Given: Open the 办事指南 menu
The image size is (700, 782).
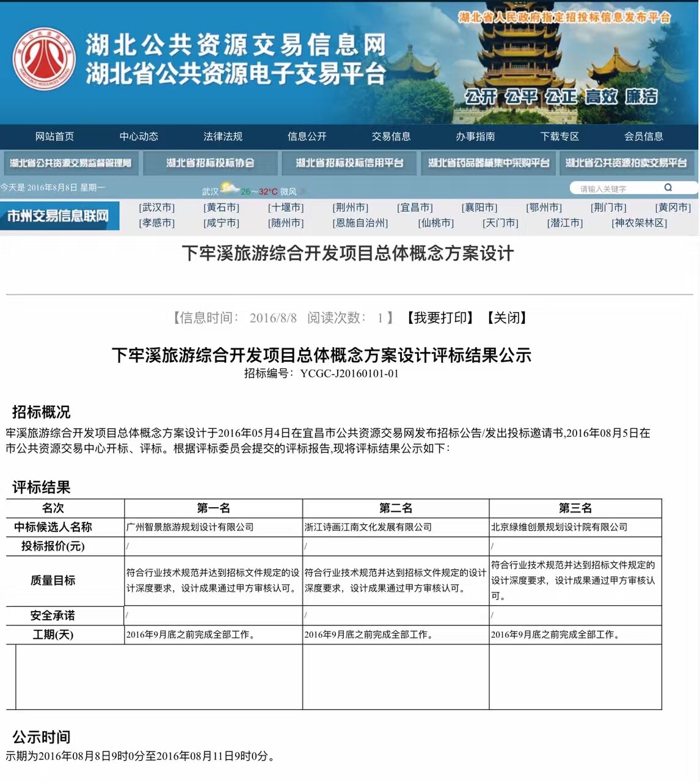Looking at the screenshot, I should 475,136.
